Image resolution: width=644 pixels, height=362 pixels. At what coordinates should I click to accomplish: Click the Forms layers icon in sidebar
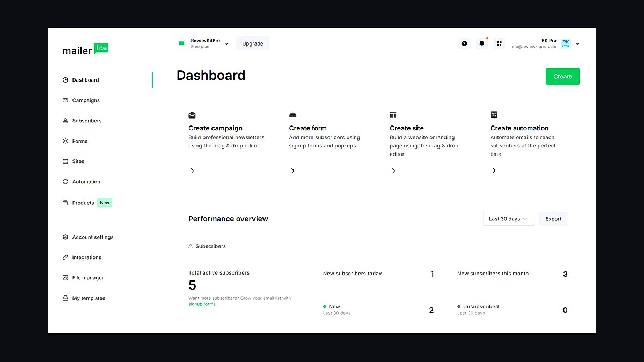point(65,141)
